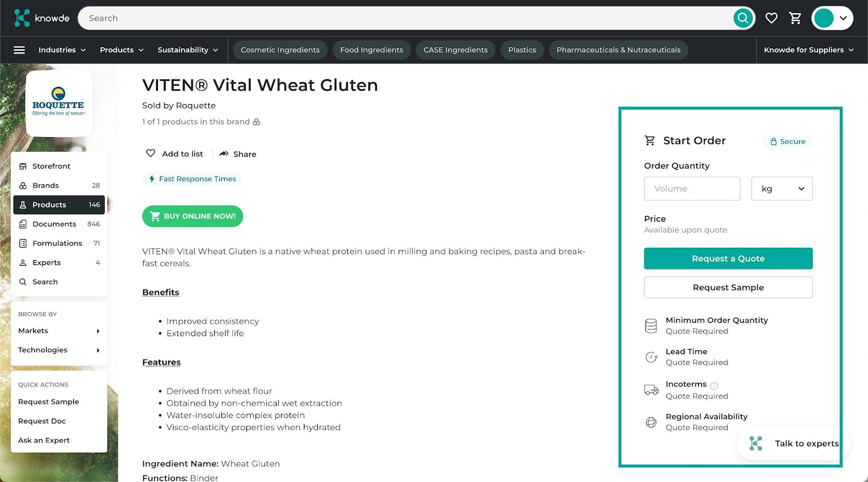Select the Food Ingredients category

[372, 50]
